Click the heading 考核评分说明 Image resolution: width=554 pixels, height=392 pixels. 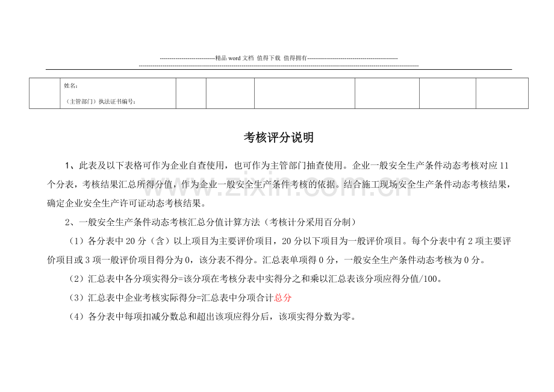click(278, 138)
